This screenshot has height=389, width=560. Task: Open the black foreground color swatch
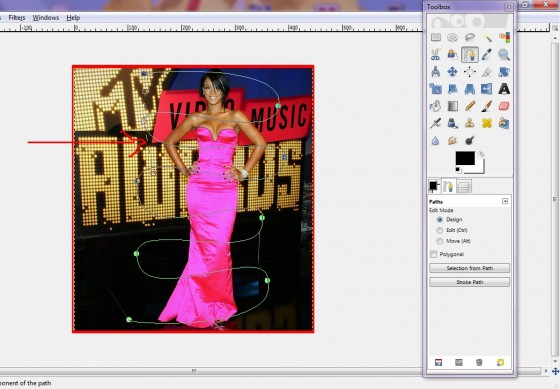(x=465, y=158)
